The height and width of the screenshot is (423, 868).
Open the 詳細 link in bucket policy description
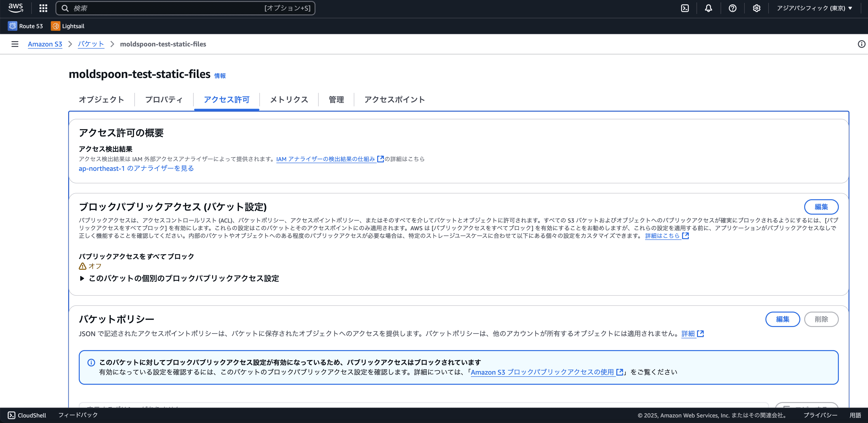[x=688, y=333]
